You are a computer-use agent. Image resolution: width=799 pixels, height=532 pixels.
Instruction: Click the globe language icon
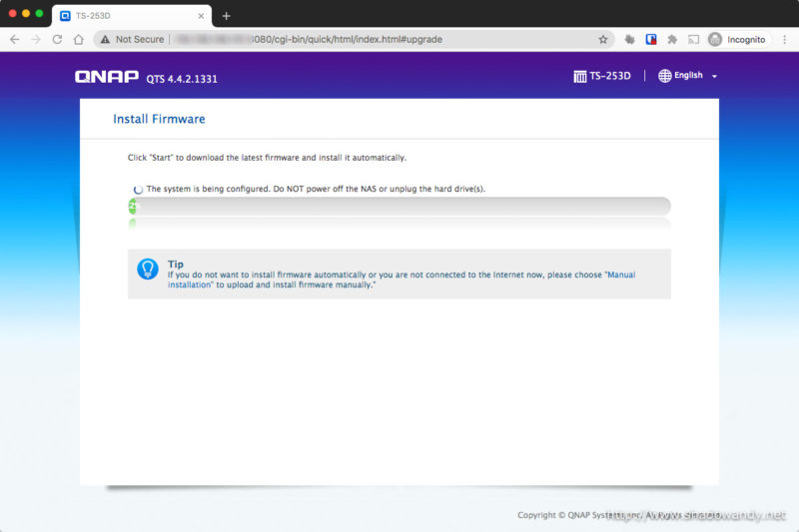click(x=665, y=76)
